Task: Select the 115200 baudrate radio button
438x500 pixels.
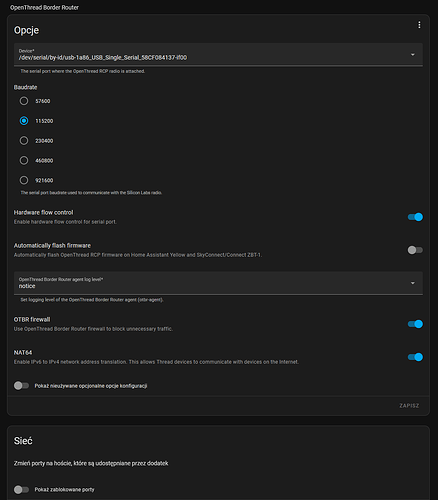Action: [24, 121]
